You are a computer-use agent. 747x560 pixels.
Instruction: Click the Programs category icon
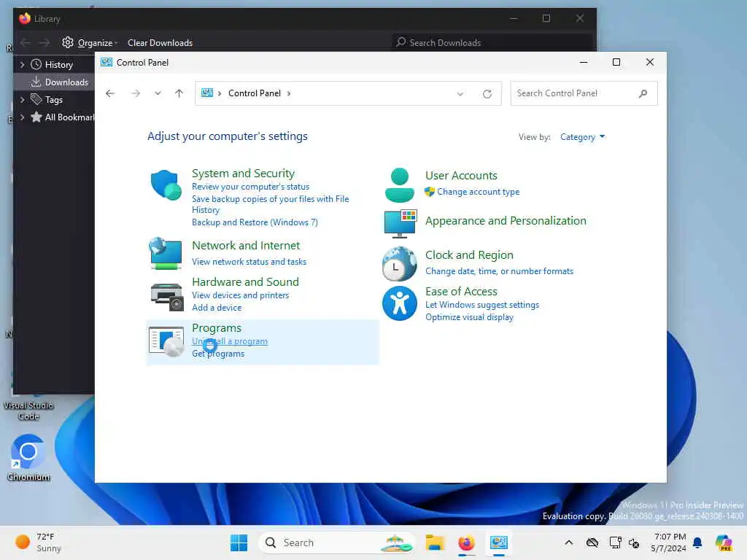(x=166, y=341)
